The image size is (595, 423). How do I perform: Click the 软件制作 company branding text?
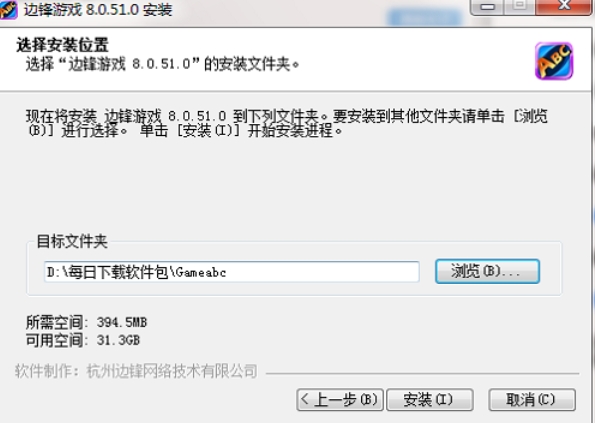(136, 371)
